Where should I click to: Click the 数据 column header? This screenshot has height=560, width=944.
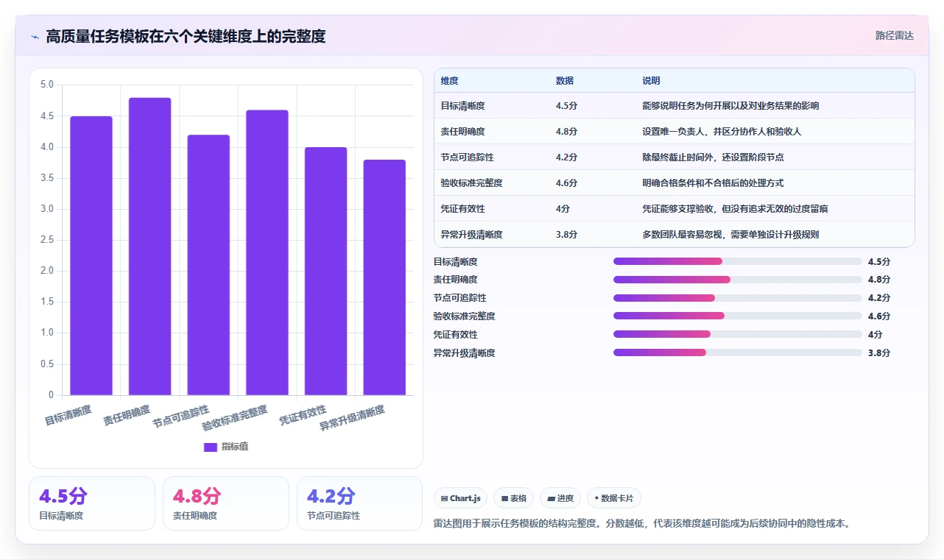click(565, 81)
